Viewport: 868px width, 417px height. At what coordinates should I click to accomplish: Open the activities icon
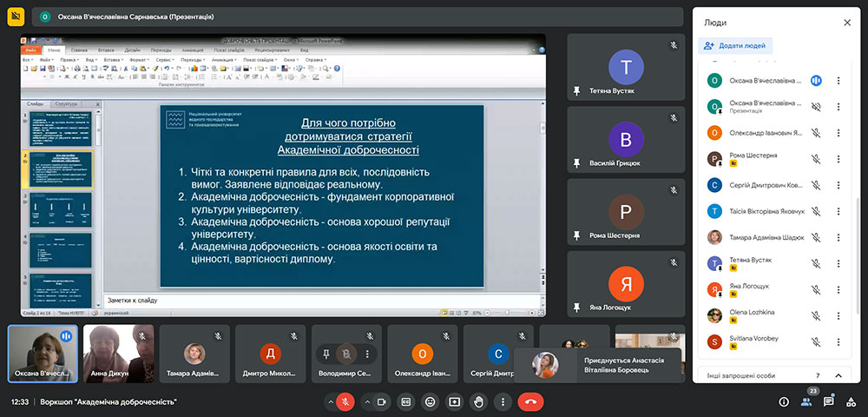851,402
